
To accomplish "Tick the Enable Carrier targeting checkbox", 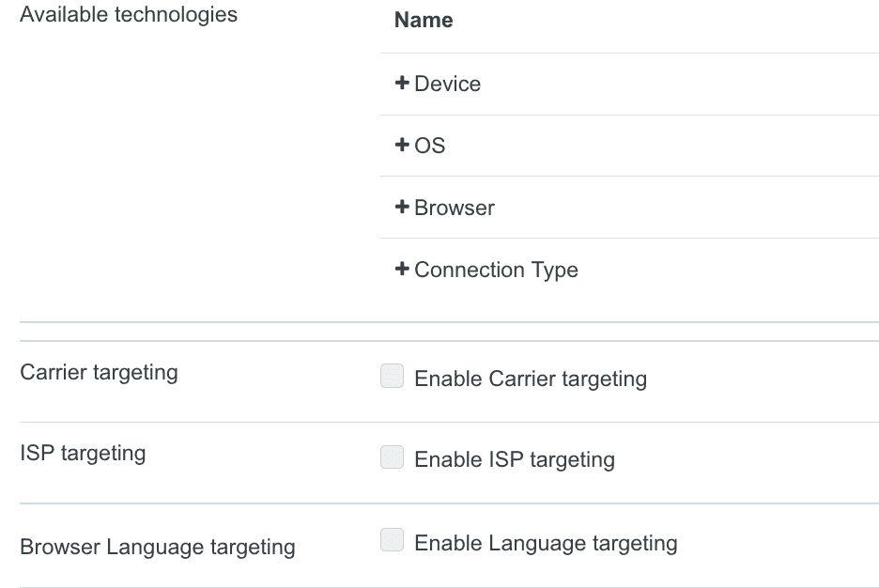I will [392, 378].
